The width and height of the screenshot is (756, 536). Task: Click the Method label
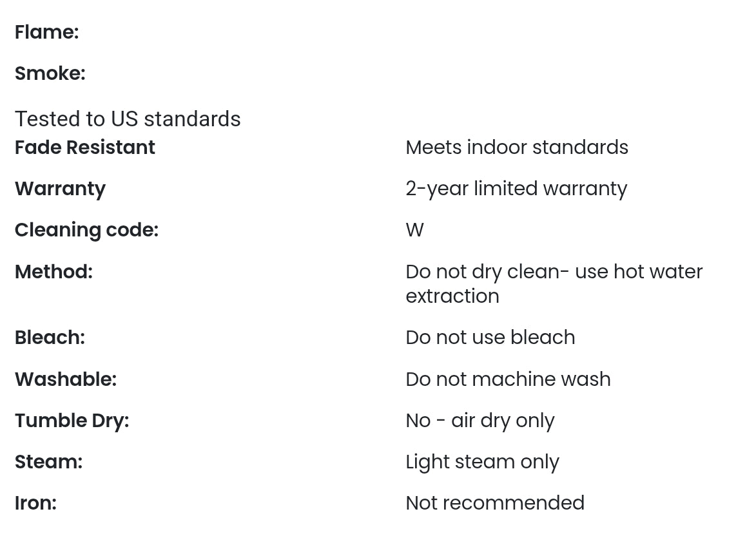[53, 272]
